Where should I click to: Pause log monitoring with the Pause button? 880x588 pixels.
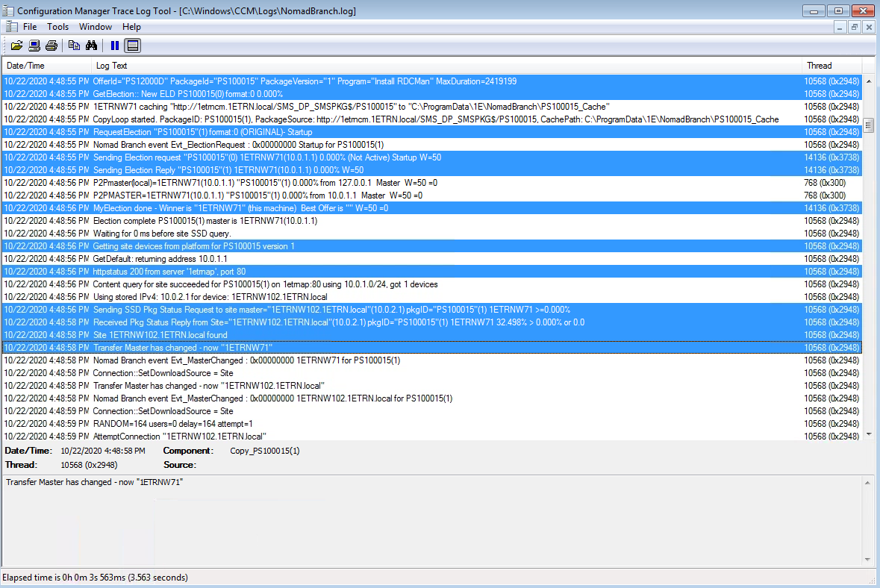114,46
